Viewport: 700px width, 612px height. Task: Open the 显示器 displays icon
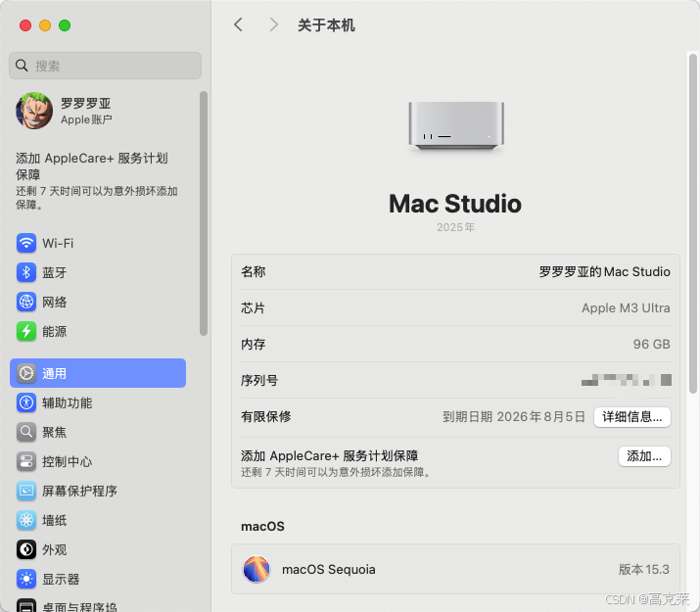[26, 580]
